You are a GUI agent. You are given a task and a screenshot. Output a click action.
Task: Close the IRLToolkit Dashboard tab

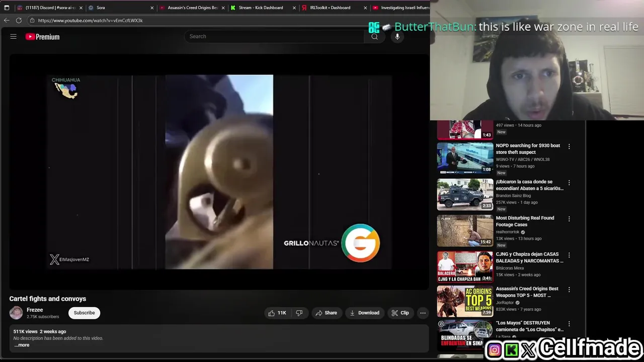tap(365, 8)
